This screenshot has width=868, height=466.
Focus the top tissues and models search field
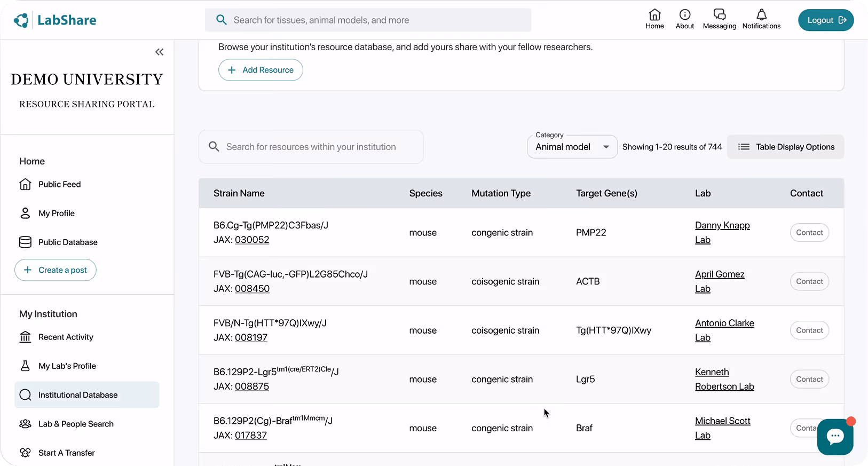(x=368, y=20)
